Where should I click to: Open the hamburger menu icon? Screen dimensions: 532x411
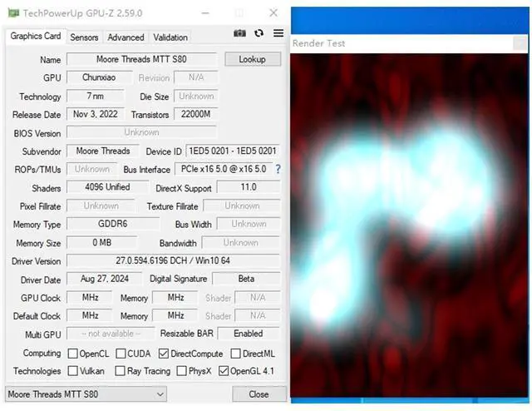click(x=278, y=33)
